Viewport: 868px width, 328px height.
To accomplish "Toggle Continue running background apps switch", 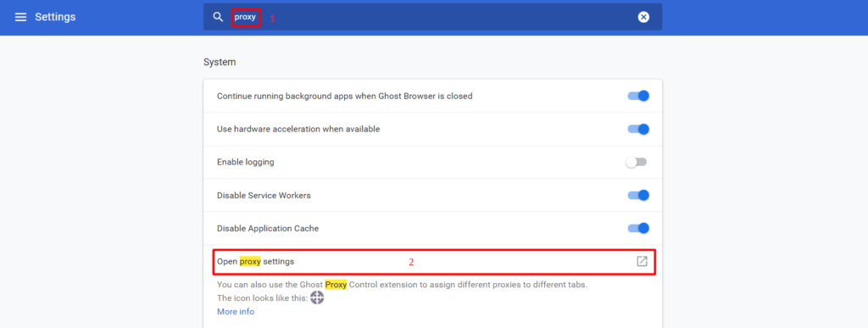I will [637, 96].
